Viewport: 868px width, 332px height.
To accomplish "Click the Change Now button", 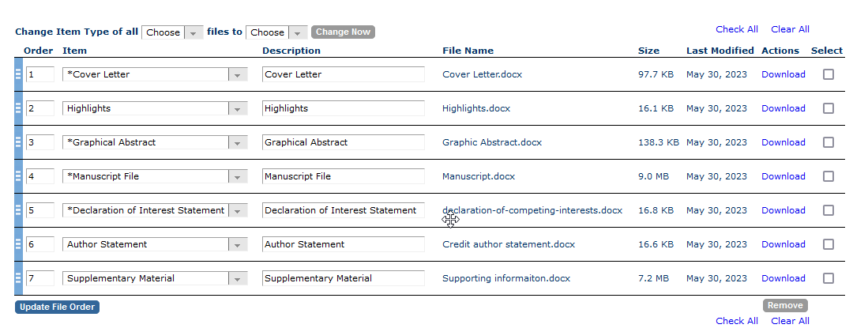I will coord(343,32).
